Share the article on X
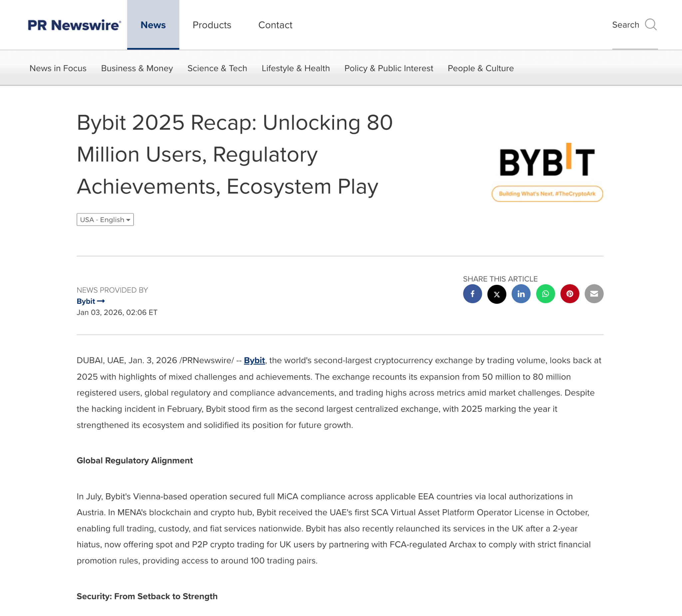This screenshot has height=616, width=682. click(497, 294)
